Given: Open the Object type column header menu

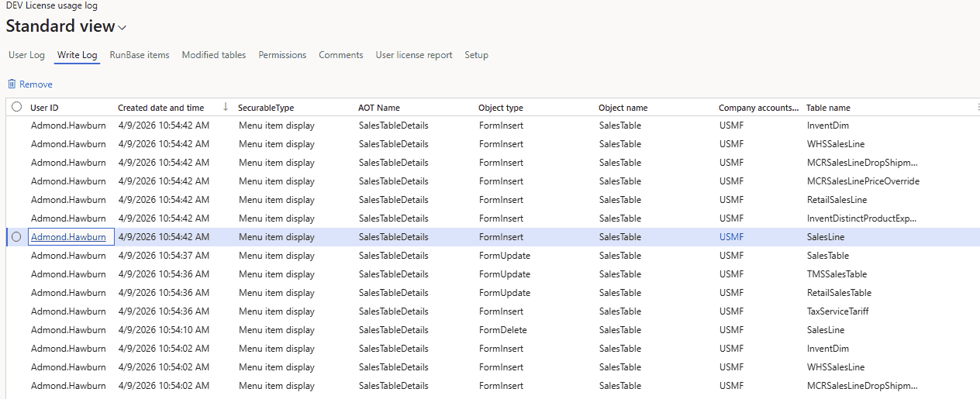Looking at the screenshot, I should tap(500, 108).
